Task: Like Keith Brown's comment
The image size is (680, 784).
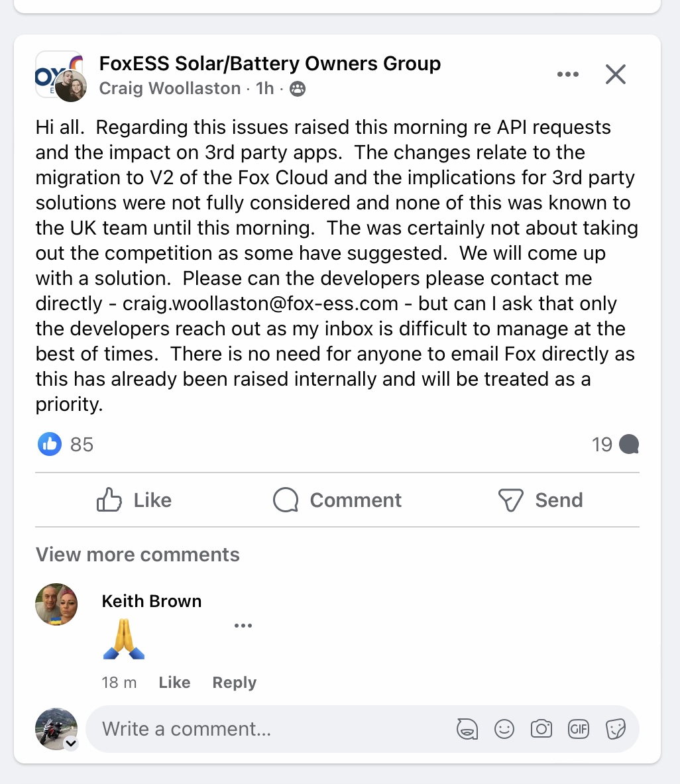Action: click(174, 683)
